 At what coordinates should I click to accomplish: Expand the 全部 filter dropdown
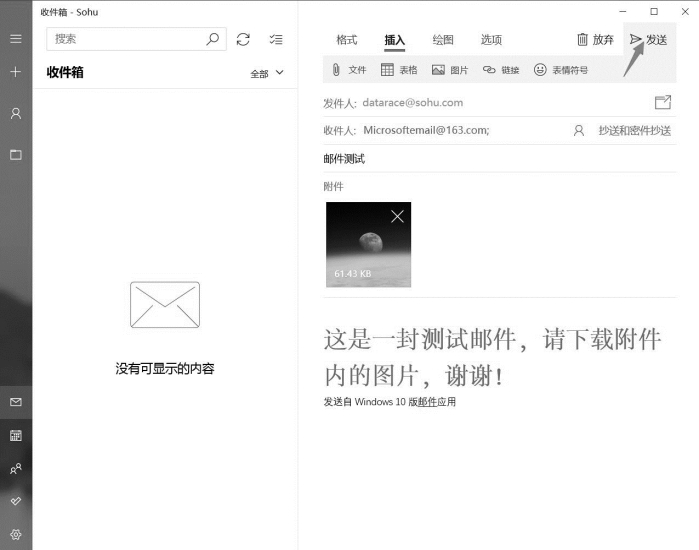pos(267,73)
